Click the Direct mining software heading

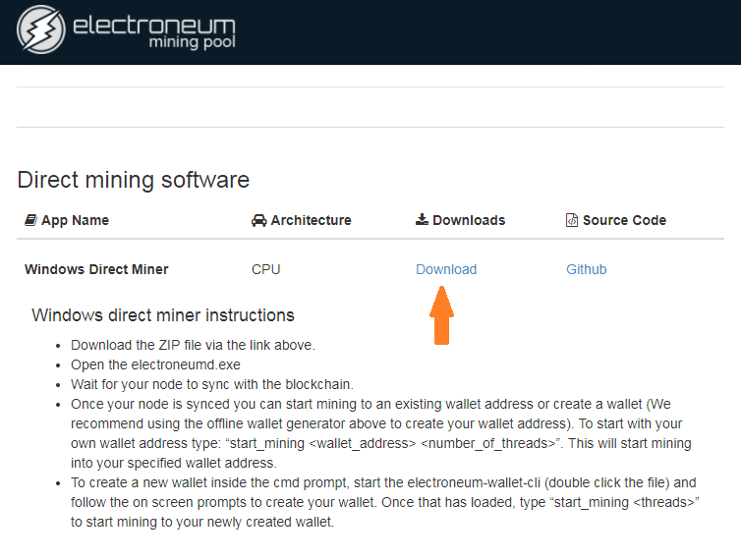tap(134, 180)
